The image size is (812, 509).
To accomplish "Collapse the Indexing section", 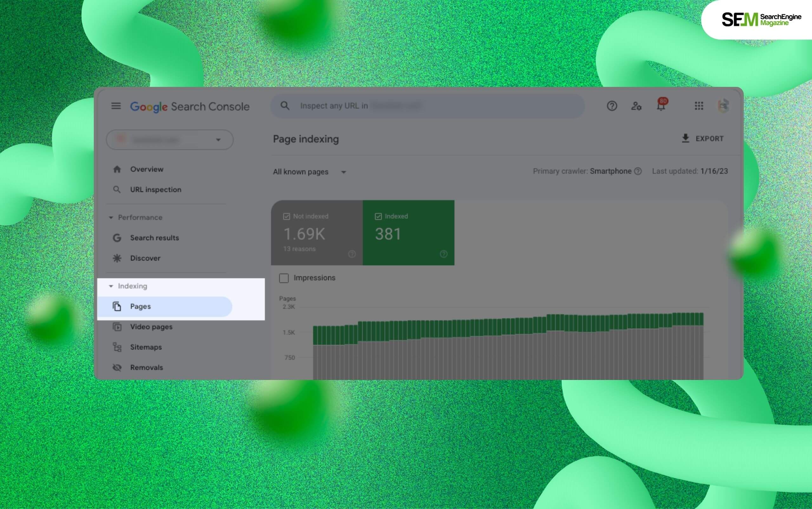I will [x=111, y=286].
